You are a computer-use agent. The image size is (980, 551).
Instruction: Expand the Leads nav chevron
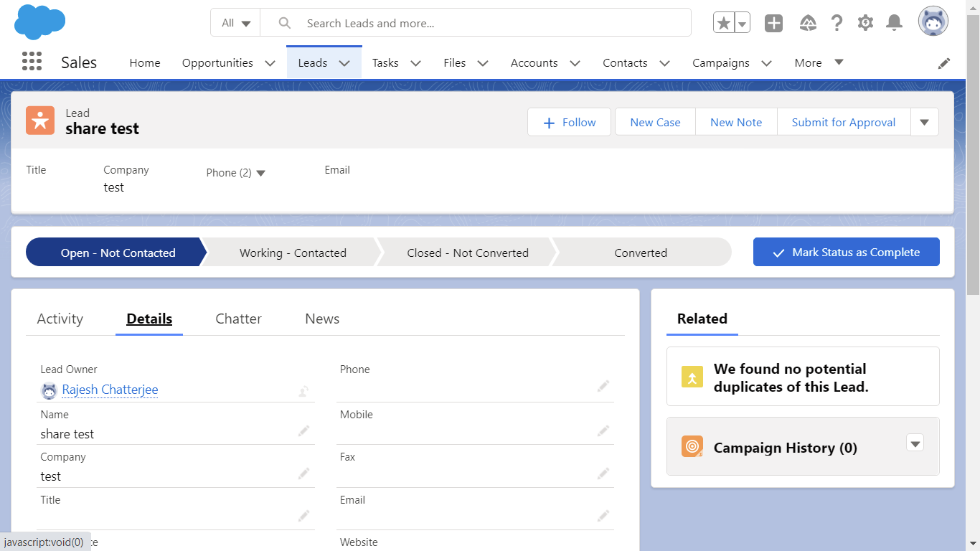pyautogui.click(x=344, y=63)
